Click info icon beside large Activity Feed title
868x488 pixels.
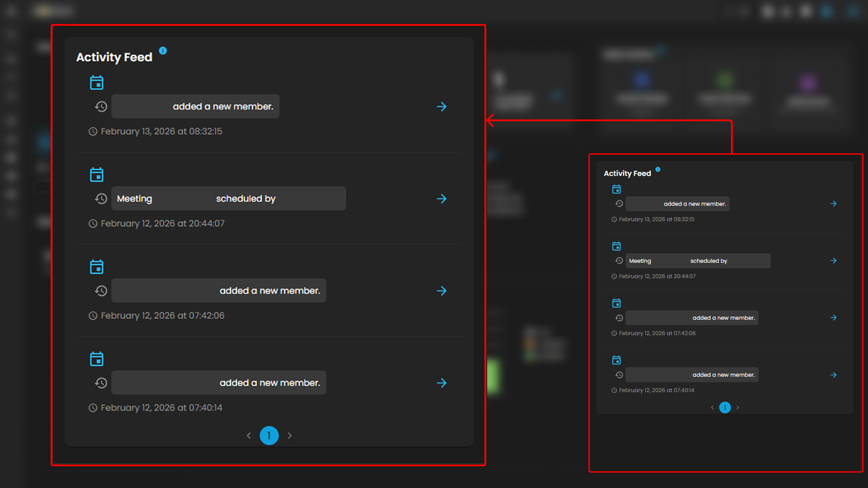click(x=163, y=51)
